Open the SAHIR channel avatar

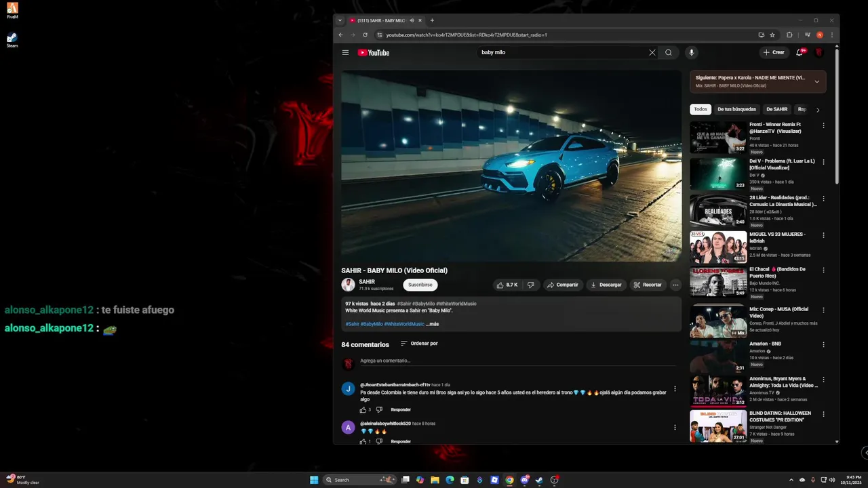[x=348, y=285]
